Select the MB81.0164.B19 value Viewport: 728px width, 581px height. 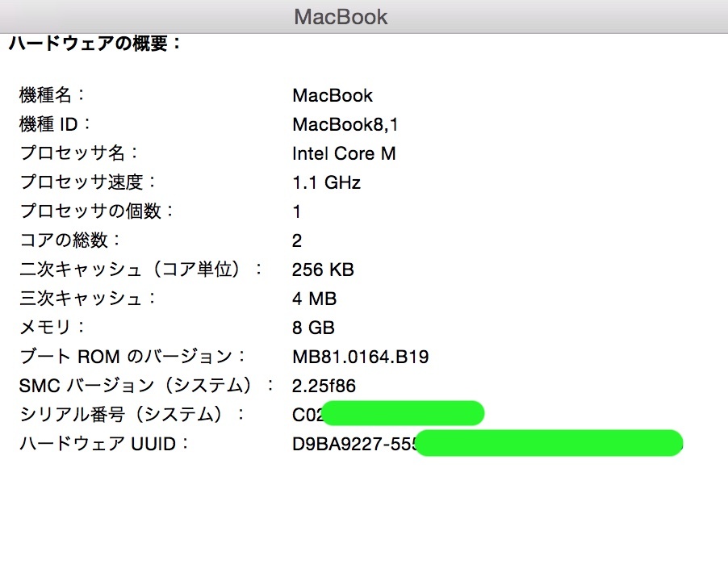tap(360, 357)
